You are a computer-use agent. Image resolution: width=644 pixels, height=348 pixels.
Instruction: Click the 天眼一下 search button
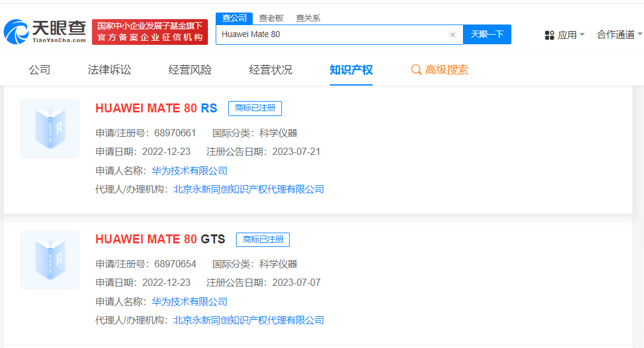pos(487,35)
